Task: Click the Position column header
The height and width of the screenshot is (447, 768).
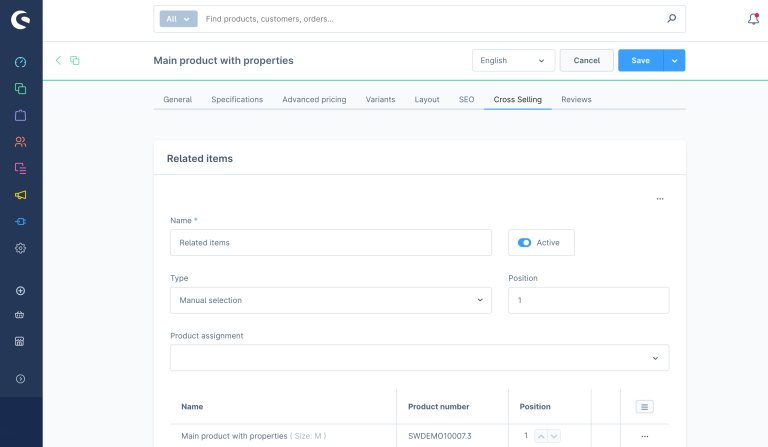Action: 535,406
